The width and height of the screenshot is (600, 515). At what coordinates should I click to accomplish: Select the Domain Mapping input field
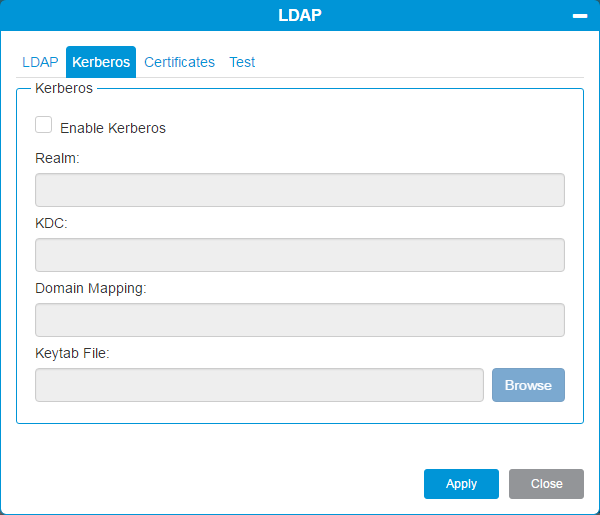[x=299, y=320]
